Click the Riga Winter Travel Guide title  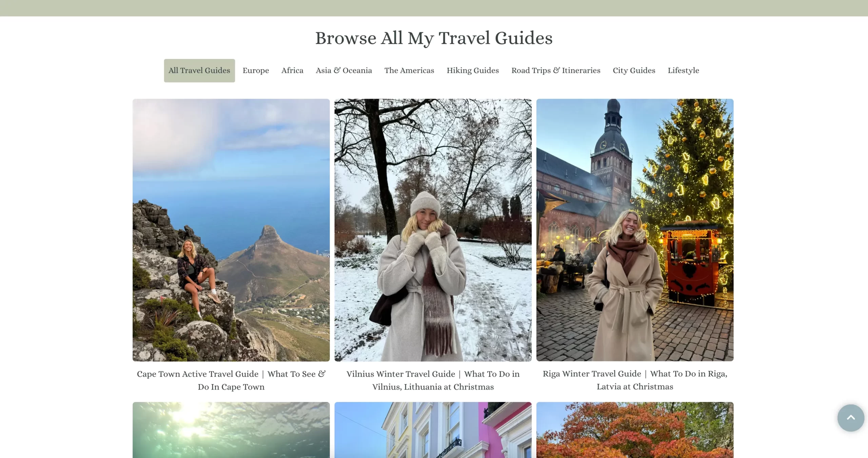coord(635,380)
